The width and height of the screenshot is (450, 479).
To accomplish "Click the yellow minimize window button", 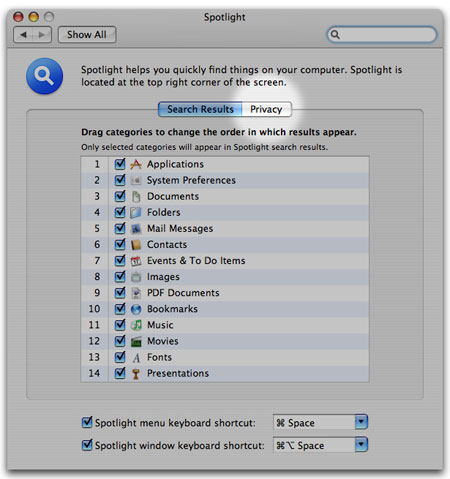I will [x=34, y=17].
